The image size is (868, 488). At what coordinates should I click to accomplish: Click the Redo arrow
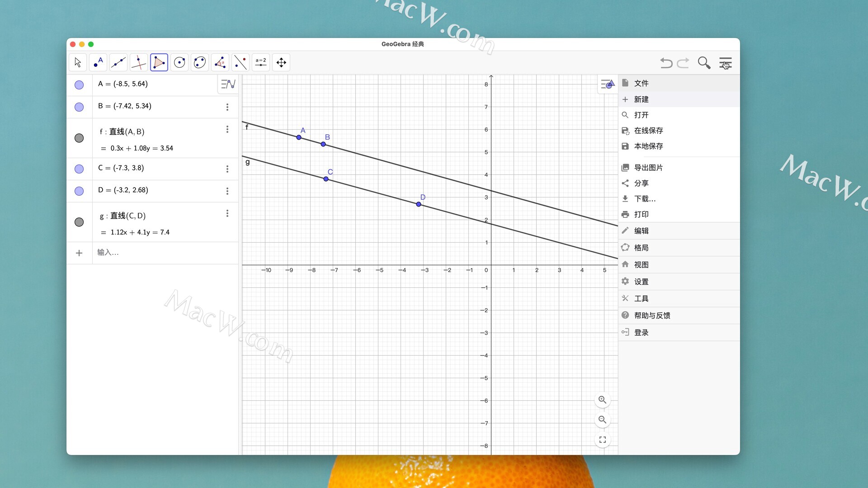(683, 63)
